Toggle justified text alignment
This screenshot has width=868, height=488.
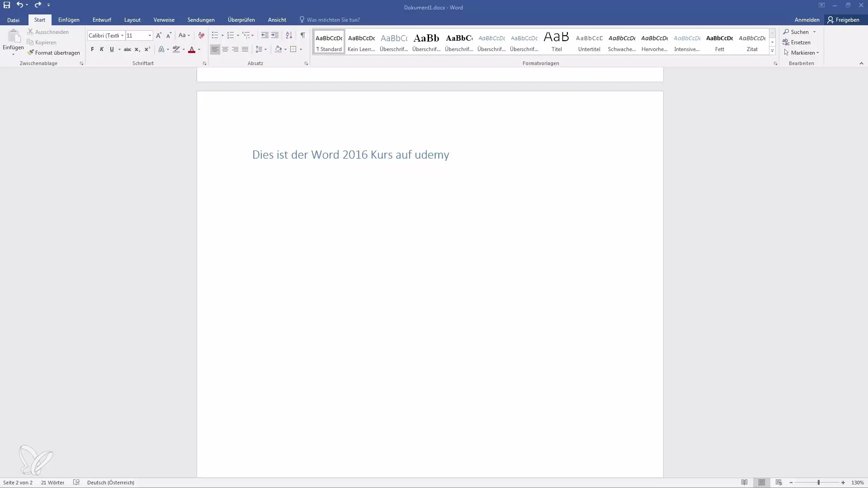245,50
